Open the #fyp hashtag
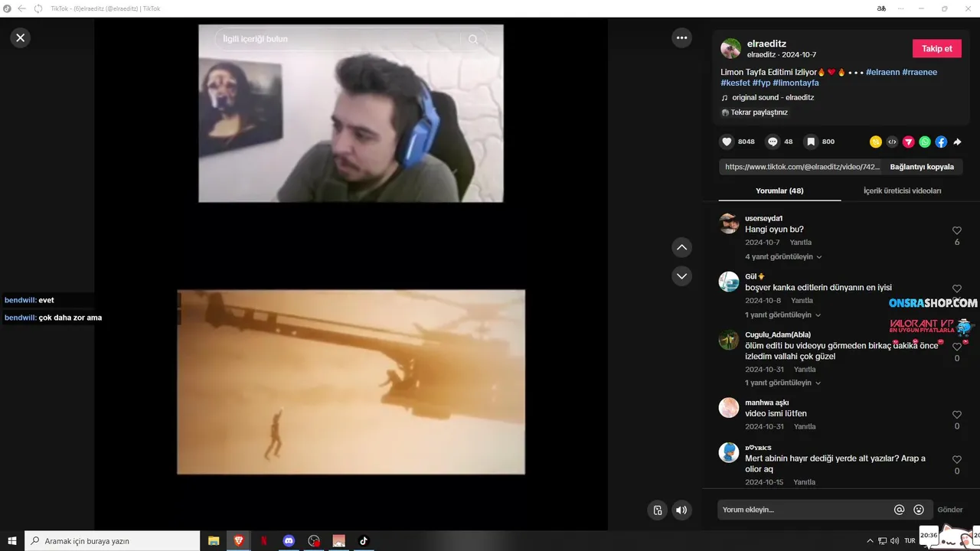 tap(761, 83)
